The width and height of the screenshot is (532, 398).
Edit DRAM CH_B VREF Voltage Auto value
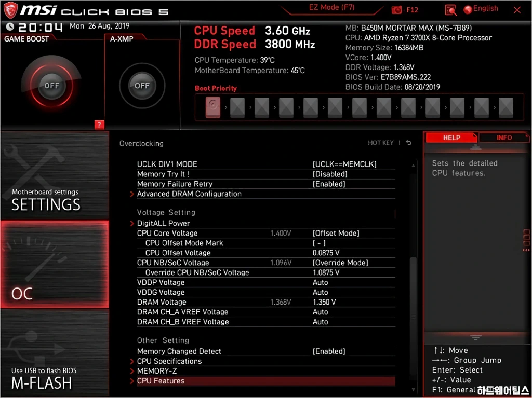[x=320, y=322]
